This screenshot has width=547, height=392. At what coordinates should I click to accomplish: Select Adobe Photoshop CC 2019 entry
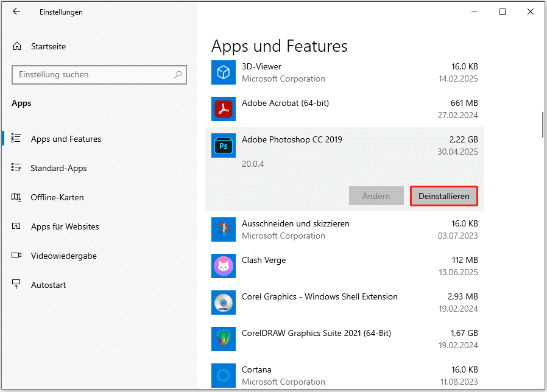(345, 169)
